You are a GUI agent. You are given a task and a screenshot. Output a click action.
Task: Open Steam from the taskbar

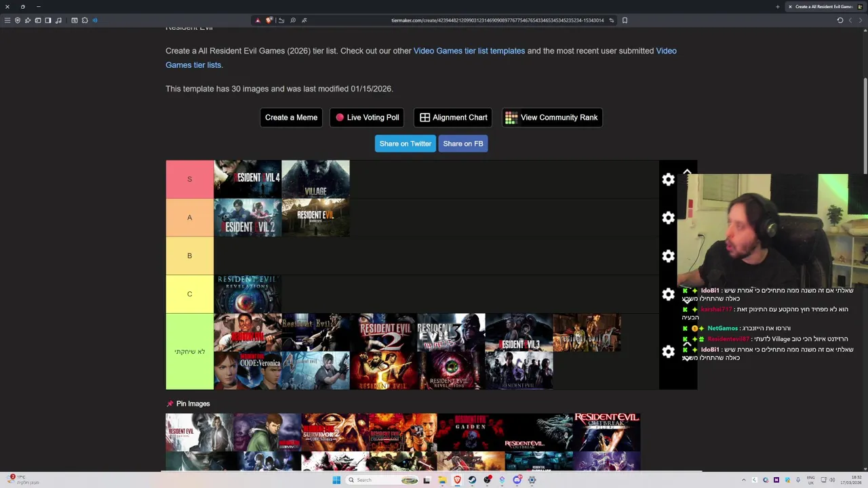click(472, 480)
